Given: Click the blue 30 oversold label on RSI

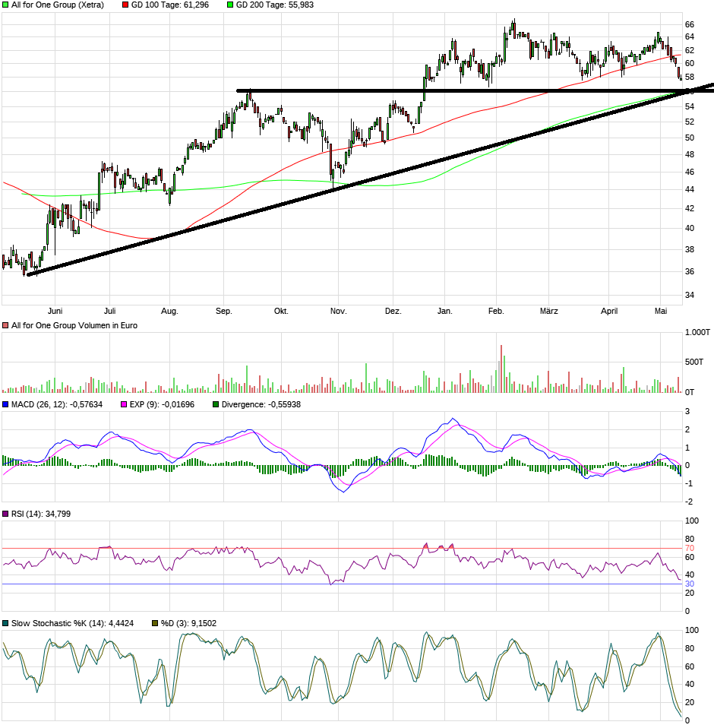Looking at the screenshot, I should [x=690, y=584].
